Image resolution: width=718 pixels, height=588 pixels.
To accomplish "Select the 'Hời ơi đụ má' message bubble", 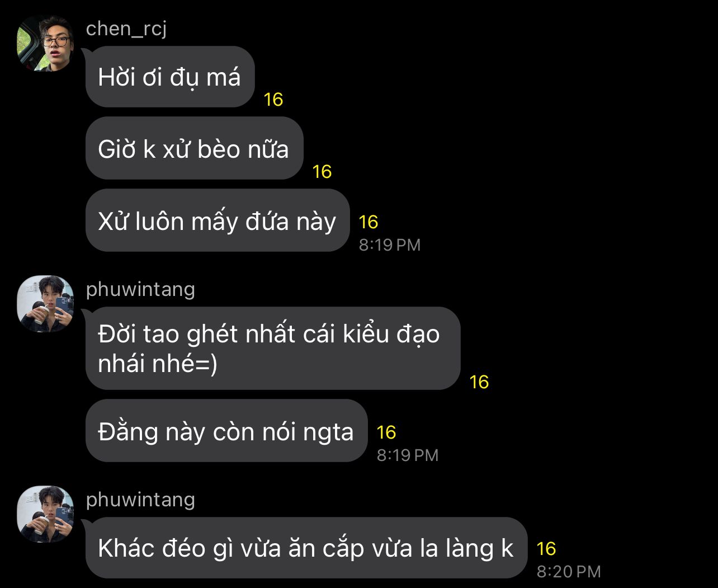I will (170, 77).
